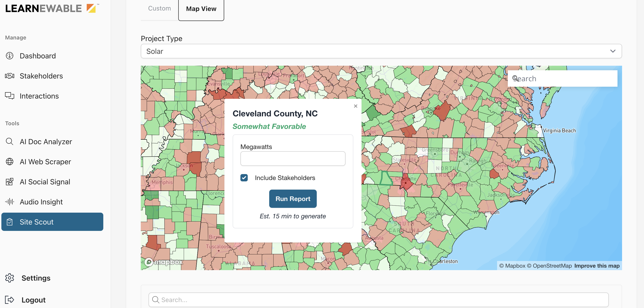This screenshot has width=644, height=308.
Task: Open the Improve this map link
Action: [x=597, y=266]
